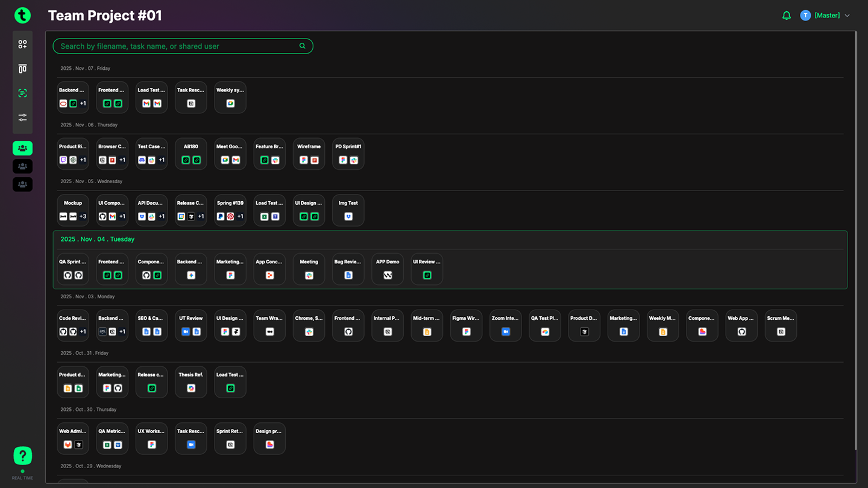This screenshot has height=488, width=868.
Task: Switch to the third team tab in sidebar
Action: [22, 184]
